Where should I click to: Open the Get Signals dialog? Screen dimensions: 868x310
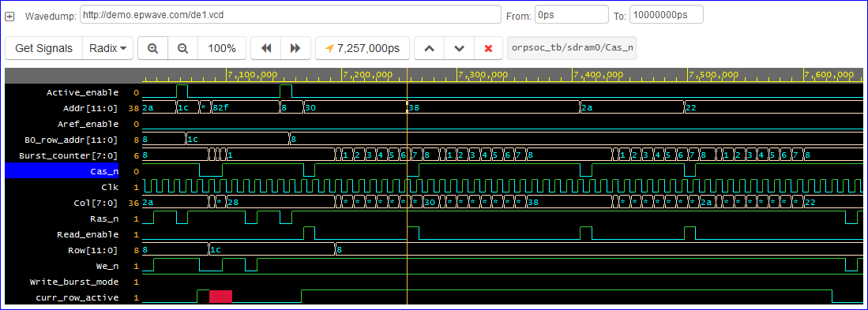[x=43, y=49]
